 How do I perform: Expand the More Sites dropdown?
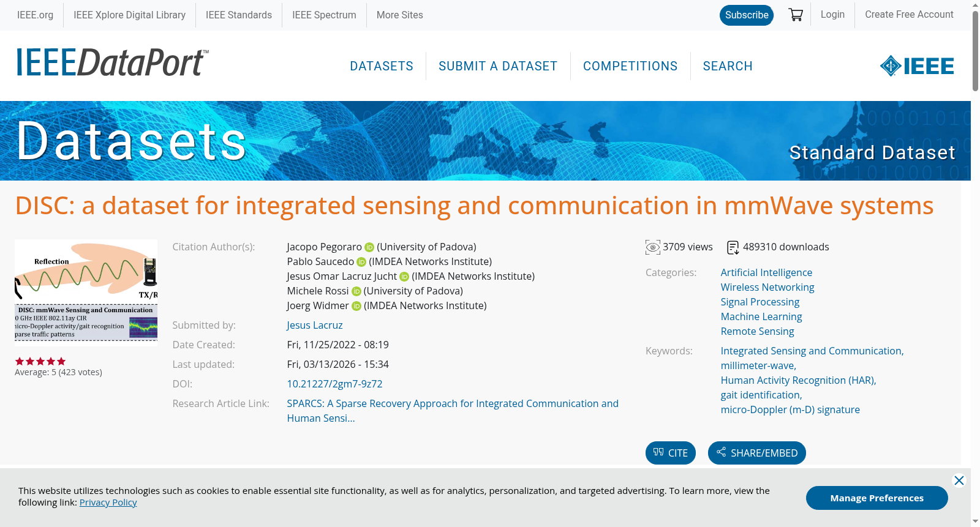click(400, 15)
